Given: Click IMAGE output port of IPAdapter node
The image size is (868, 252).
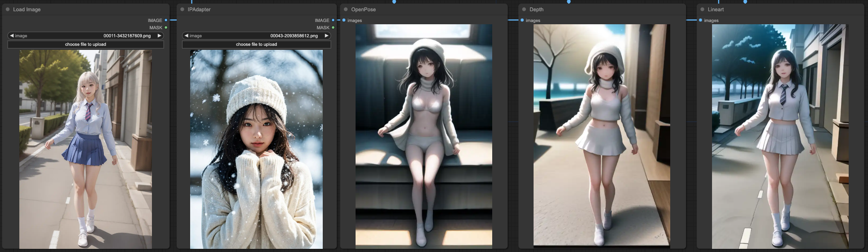Looking at the screenshot, I should point(333,20).
